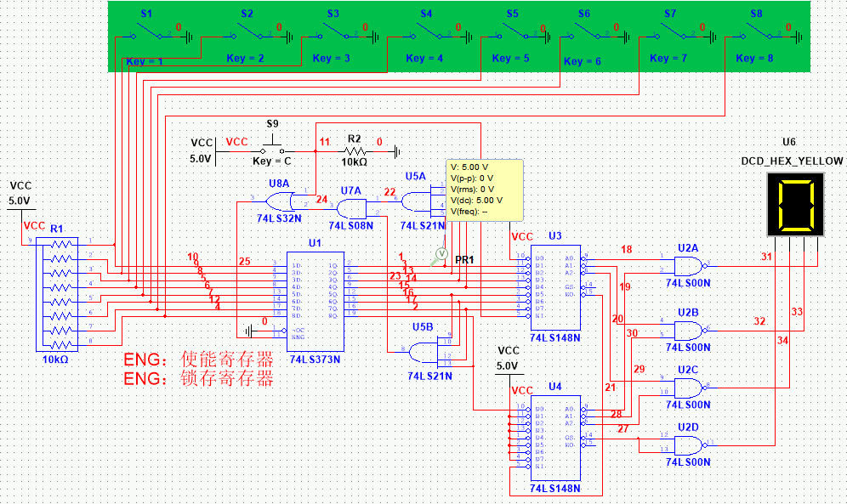Click the DCD_HEX_YELLOW label
Screen dimensions: 847x504
point(792,161)
